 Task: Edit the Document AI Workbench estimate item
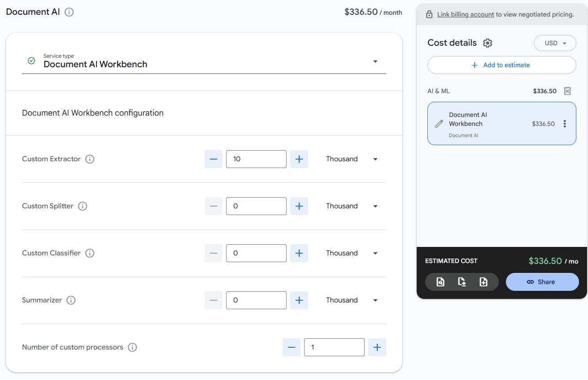pos(439,123)
